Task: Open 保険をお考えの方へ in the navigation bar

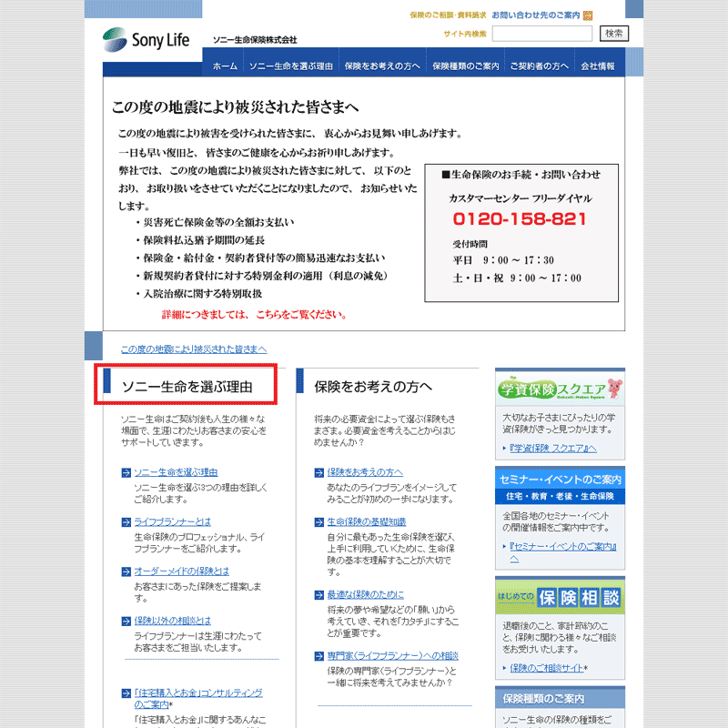Action: click(382, 66)
